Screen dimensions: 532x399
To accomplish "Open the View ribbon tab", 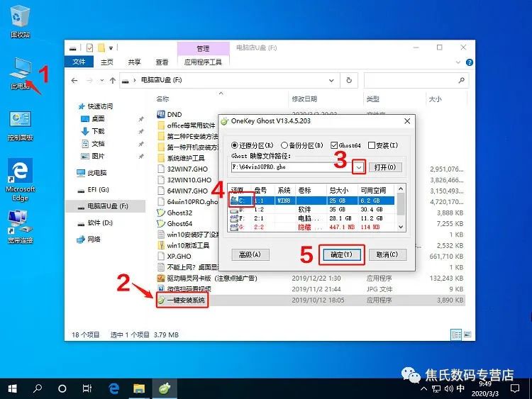I will pos(162,62).
